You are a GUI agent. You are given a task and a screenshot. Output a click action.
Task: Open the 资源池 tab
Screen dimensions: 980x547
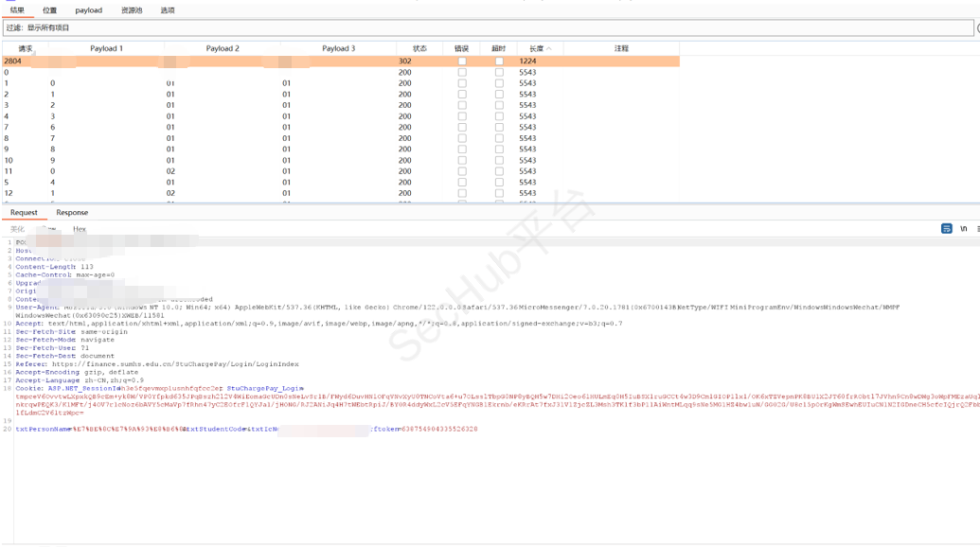point(132,10)
